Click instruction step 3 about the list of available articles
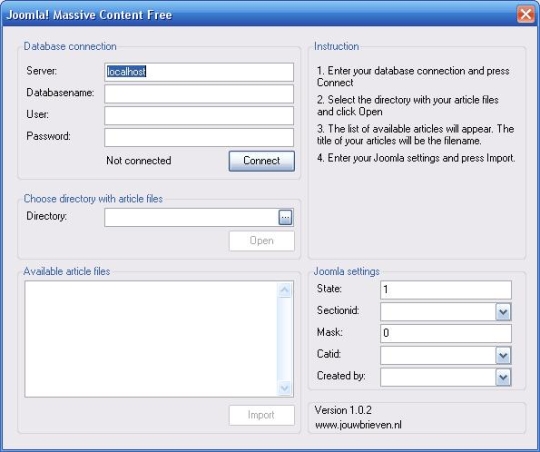Image resolution: width=540 pixels, height=452 pixels. click(x=415, y=135)
